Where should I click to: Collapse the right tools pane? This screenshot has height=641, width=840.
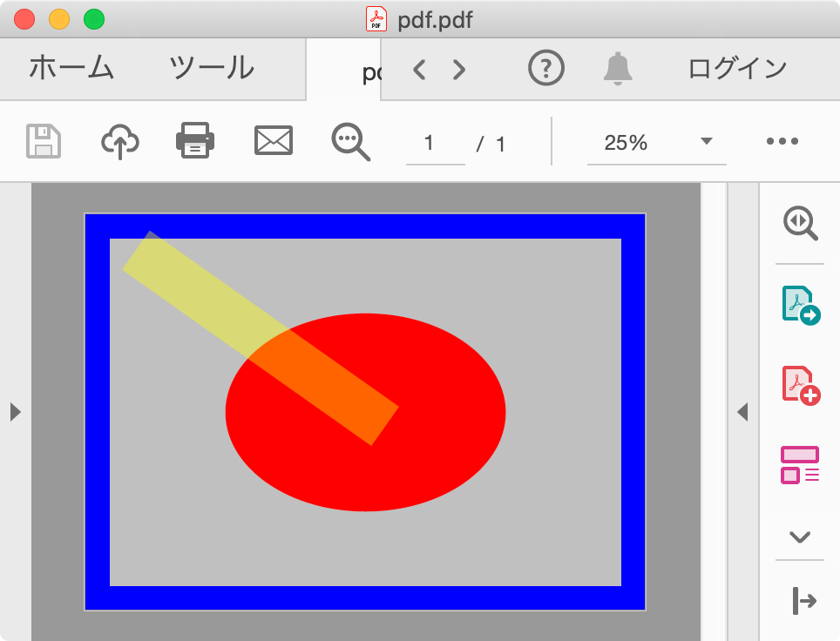click(743, 412)
